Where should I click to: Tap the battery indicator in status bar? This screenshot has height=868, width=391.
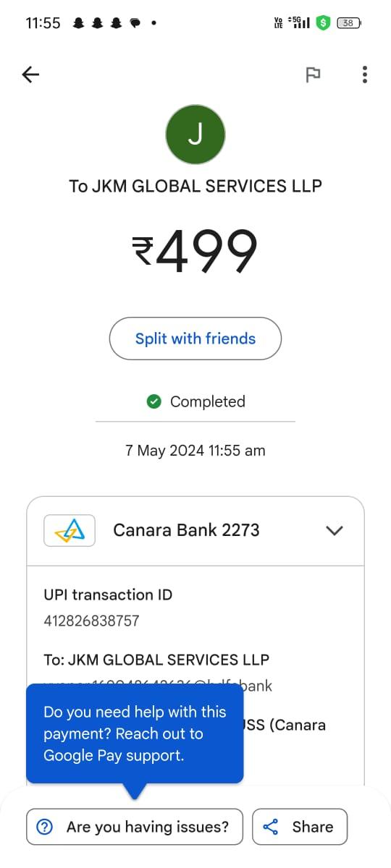[x=349, y=22]
